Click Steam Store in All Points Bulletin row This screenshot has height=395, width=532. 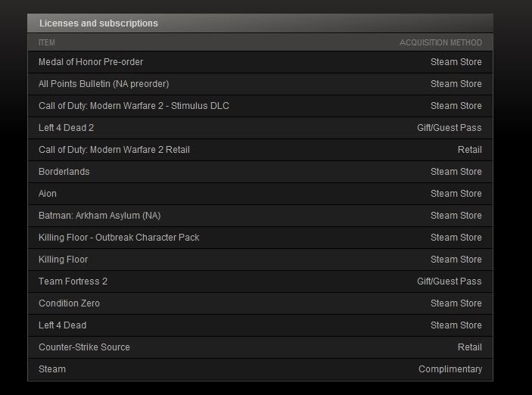tap(456, 84)
